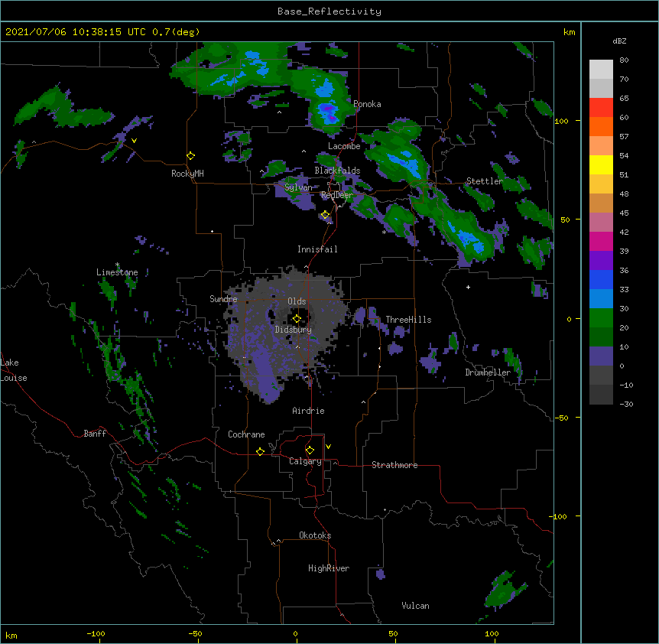
Task: Pick the magenta 42-39 dBZ legend swatch
Action: point(601,241)
